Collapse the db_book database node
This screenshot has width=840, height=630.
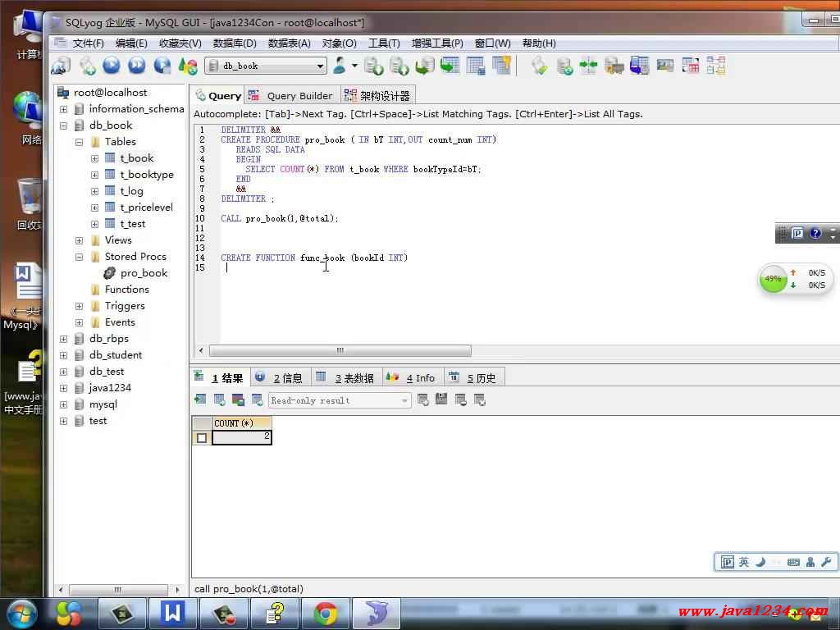pyautogui.click(x=63, y=126)
